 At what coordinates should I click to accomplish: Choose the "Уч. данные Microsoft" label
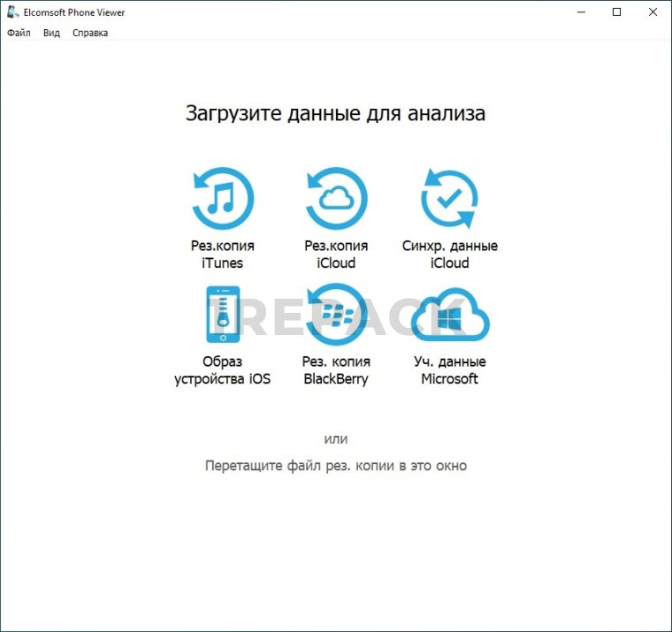(x=449, y=370)
